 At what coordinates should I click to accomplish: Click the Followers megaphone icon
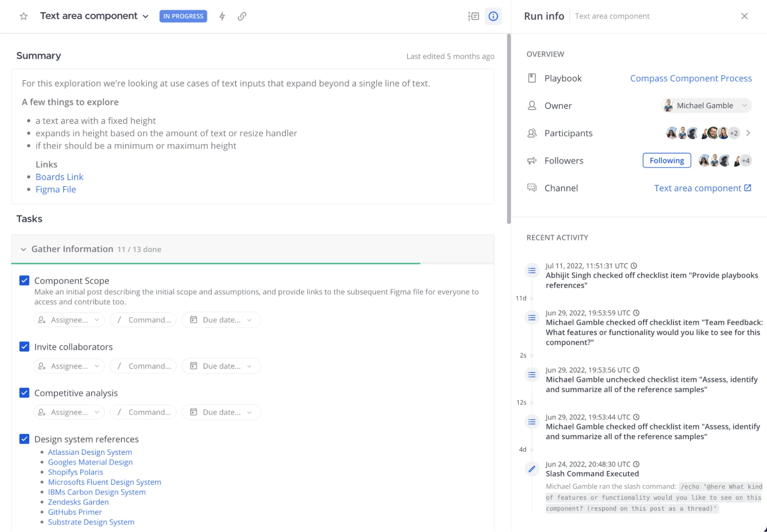point(532,161)
